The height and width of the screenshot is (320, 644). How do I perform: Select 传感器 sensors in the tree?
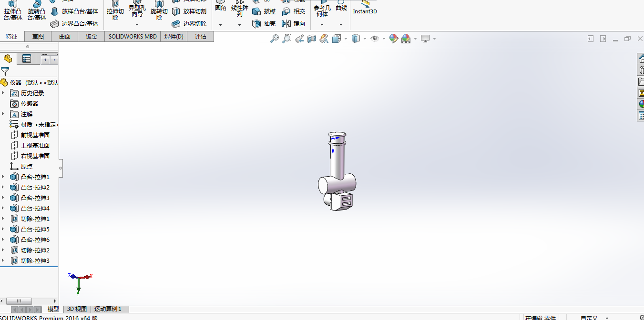(x=24, y=103)
